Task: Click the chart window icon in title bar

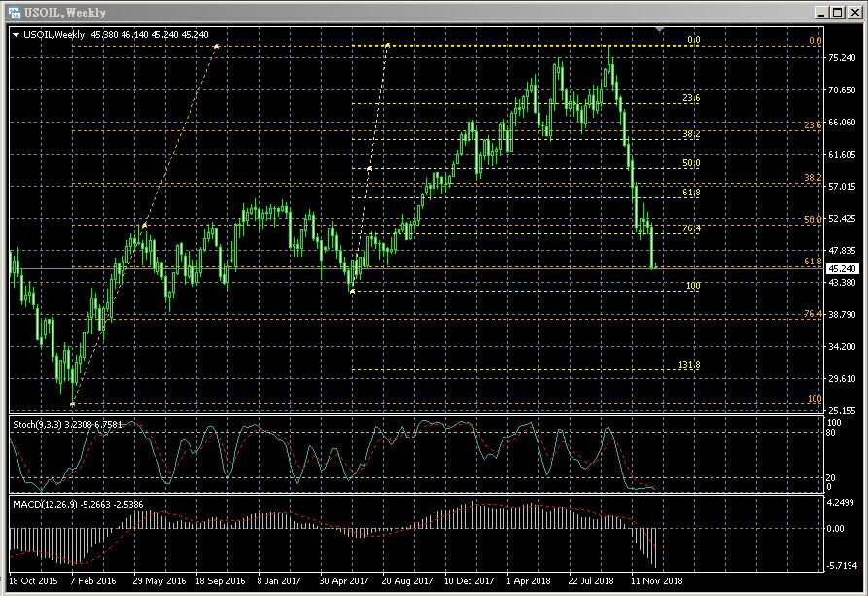Action: (x=14, y=12)
